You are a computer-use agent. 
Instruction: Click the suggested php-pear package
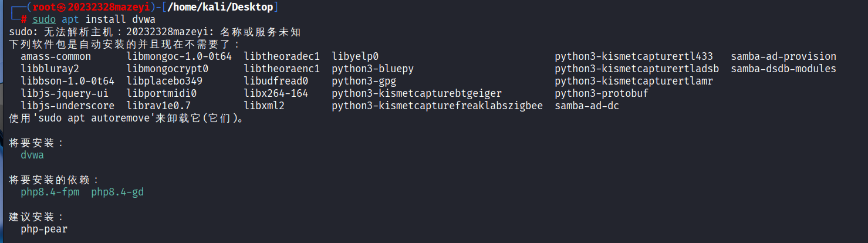point(44,229)
